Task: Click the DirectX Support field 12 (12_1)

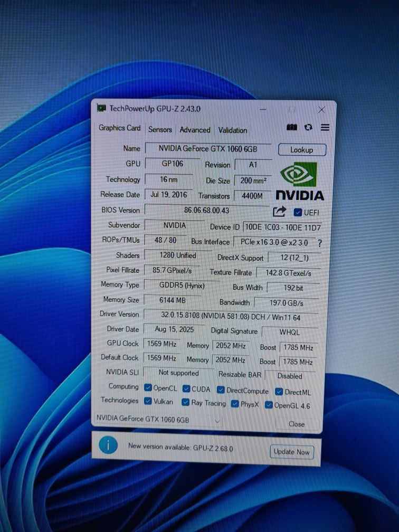Action: click(x=294, y=258)
